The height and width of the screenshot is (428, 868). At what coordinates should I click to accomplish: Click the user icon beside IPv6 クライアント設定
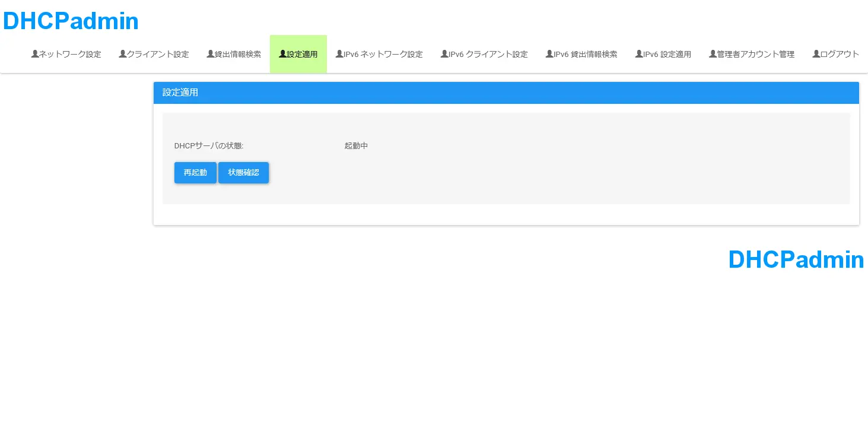pyautogui.click(x=444, y=54)
